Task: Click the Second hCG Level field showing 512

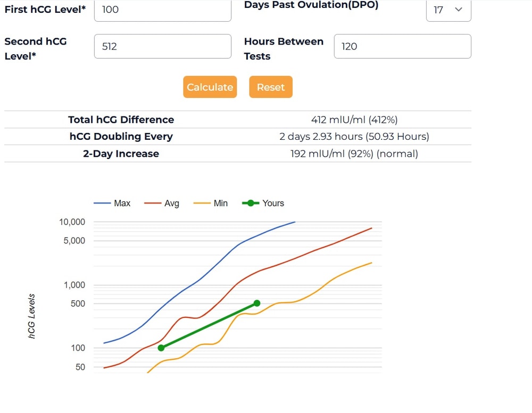Action: (x=162, y=46)
